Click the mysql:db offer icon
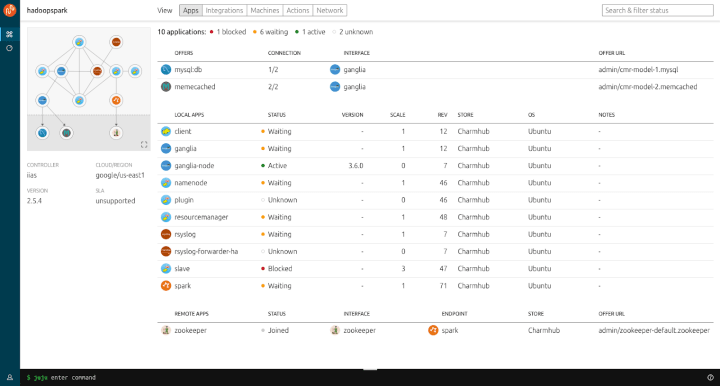 coord(166,70)
